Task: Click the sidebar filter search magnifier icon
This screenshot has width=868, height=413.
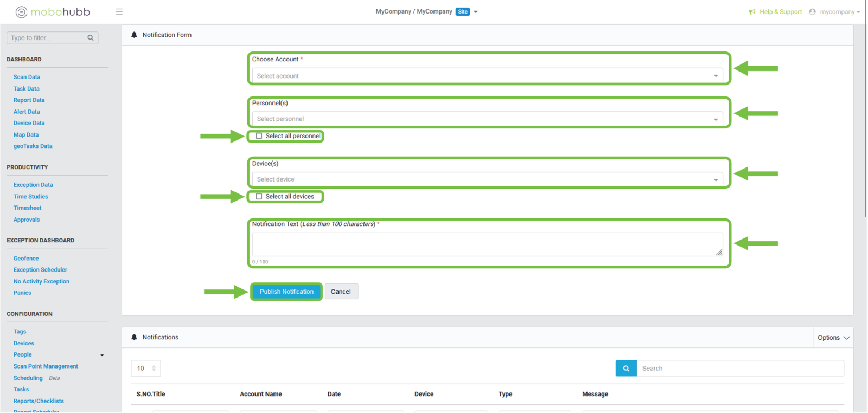Action: pyautogui.click(x=91, y=38)
